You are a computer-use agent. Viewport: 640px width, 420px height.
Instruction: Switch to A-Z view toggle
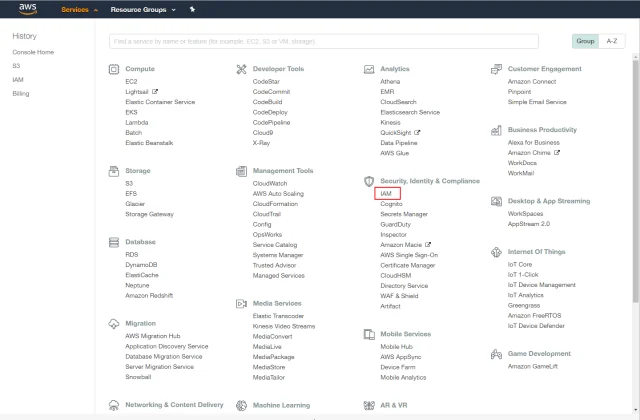611,42
